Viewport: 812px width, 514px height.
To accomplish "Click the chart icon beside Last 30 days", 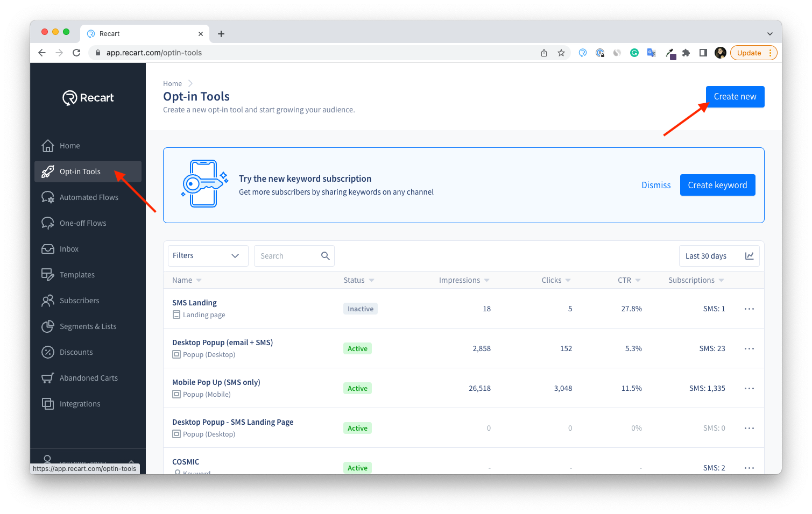I will pos(749,256).
